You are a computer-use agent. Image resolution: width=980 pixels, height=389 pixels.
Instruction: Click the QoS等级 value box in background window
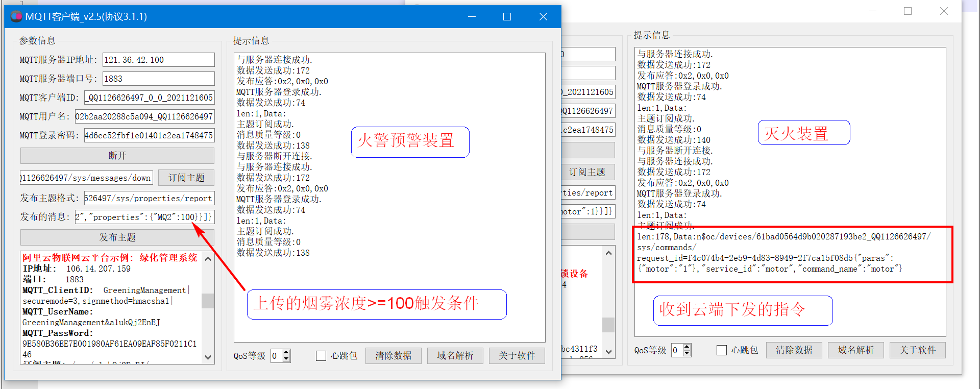tap(677, 350)
